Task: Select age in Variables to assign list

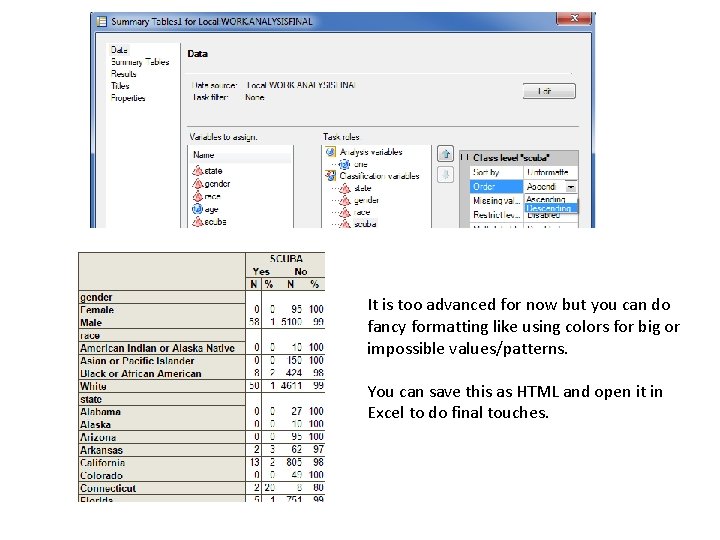Action: pyautogui.click(x=211, y=209)
